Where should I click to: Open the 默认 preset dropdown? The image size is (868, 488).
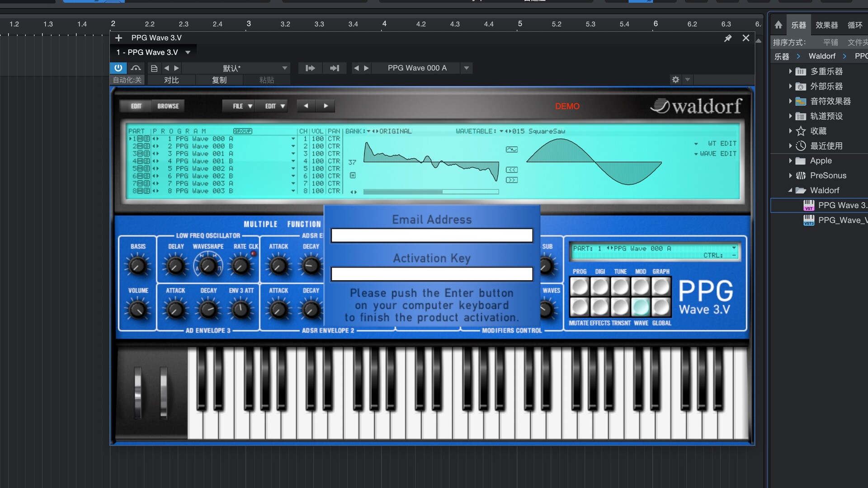[x=284, y=68]
